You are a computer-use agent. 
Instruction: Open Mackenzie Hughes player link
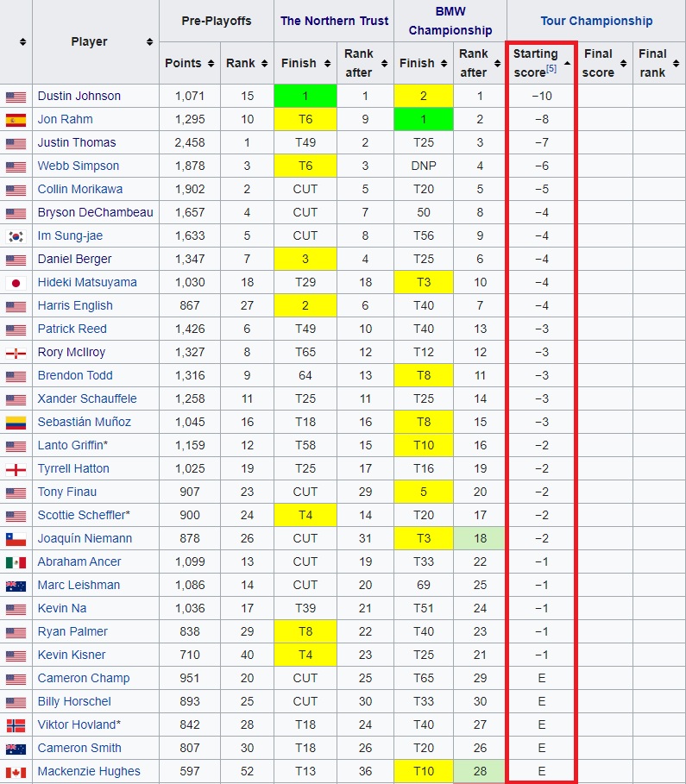coord(89,772)
